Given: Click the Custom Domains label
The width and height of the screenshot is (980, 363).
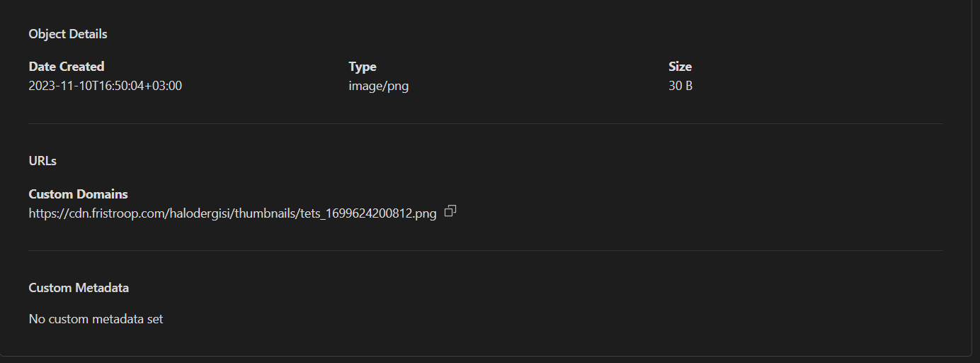Looking at the screenshot, I should point(78,194).
